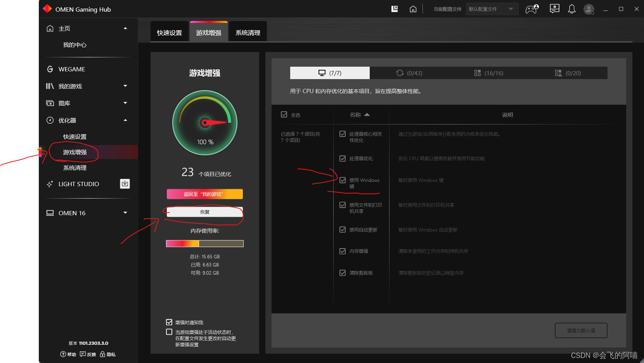Click the 帮助 help link
The height and width of the screenshot is (363, 644).
point(72,354)
